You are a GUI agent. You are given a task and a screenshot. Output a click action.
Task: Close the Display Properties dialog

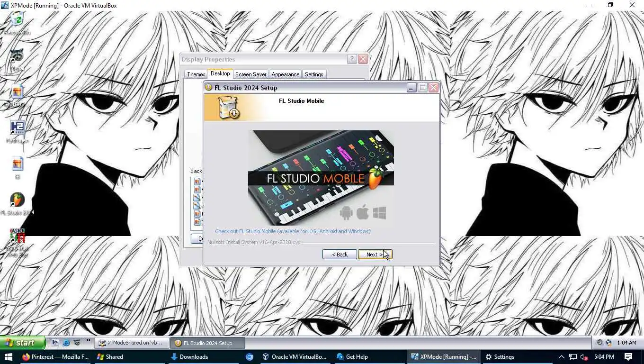click(363, 59)
